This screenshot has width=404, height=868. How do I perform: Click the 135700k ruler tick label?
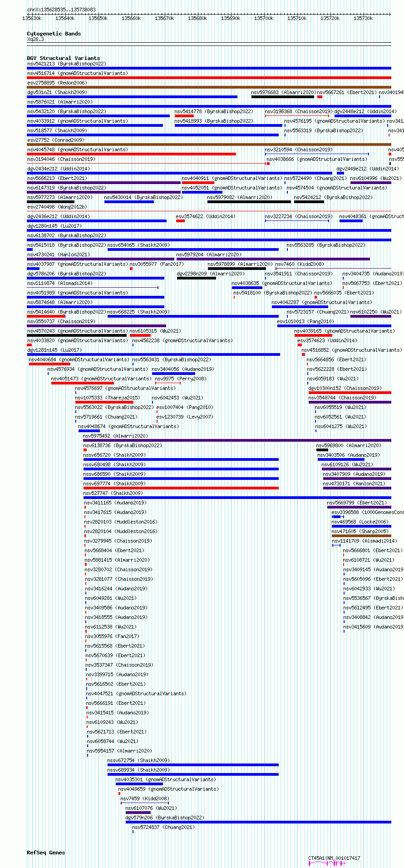pyautogui.click(x=264, y=18)
